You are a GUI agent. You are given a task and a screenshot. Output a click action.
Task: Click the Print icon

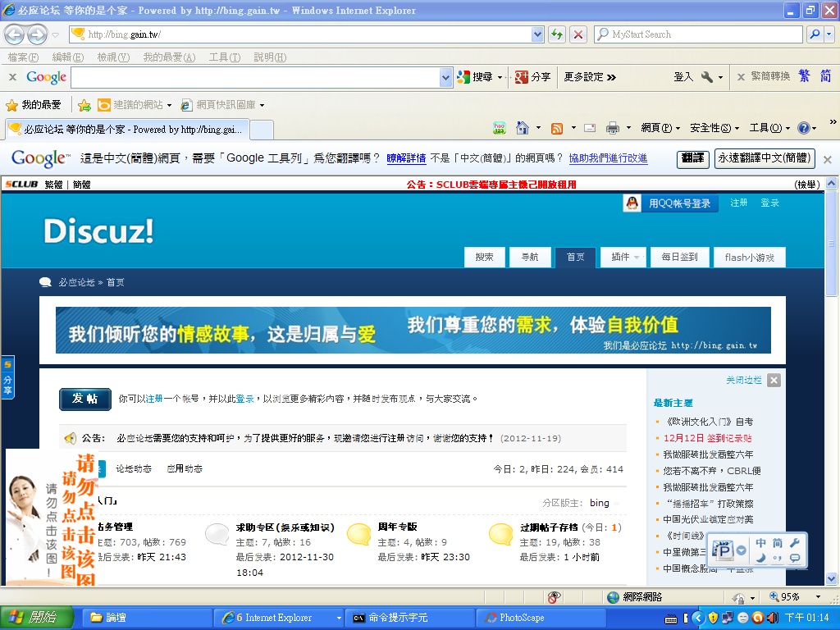click(x=612, y=128)
